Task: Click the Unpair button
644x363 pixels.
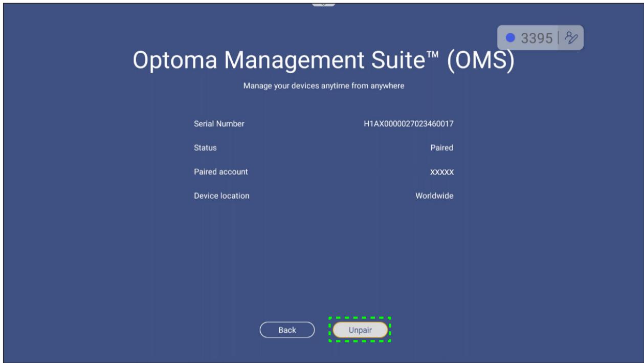Action: [x=360, y=330]
